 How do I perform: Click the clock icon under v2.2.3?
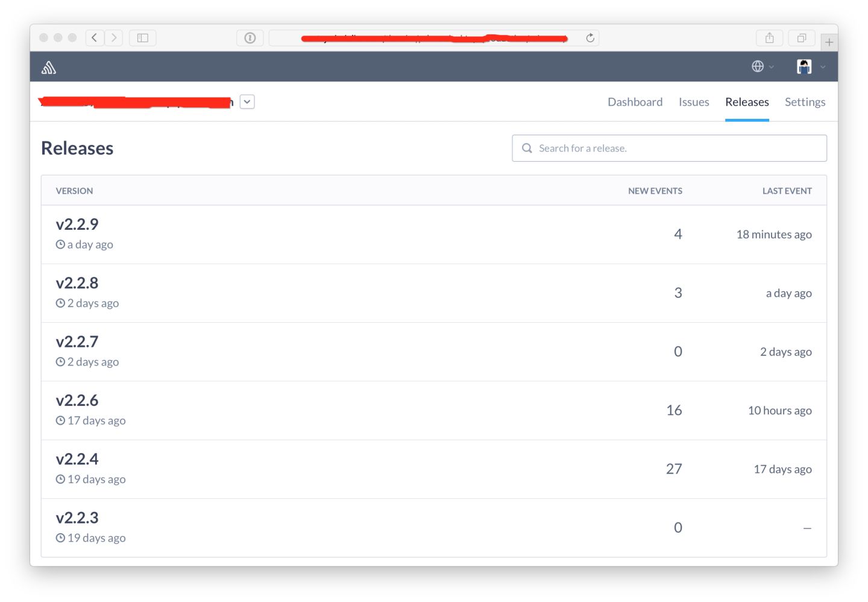60,537
